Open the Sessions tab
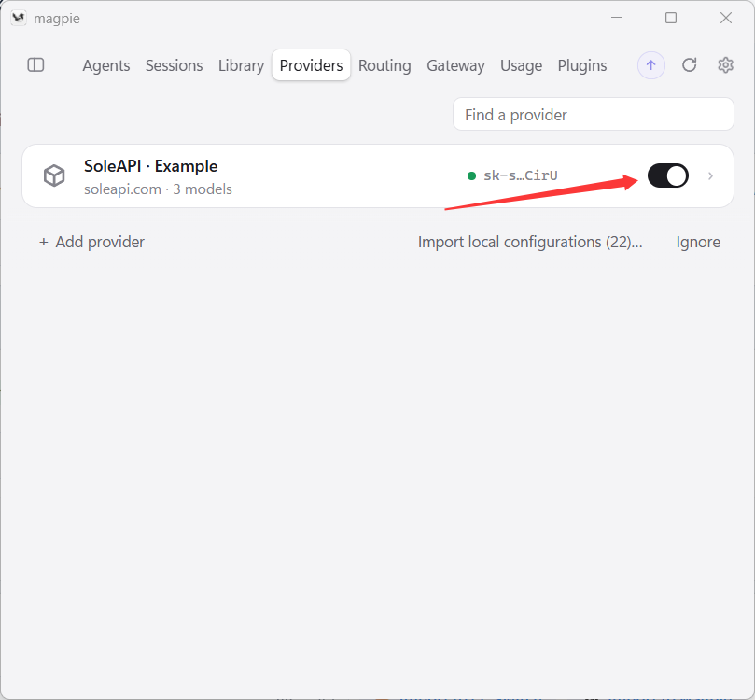 pyautogui.click(x=174, y=65)
